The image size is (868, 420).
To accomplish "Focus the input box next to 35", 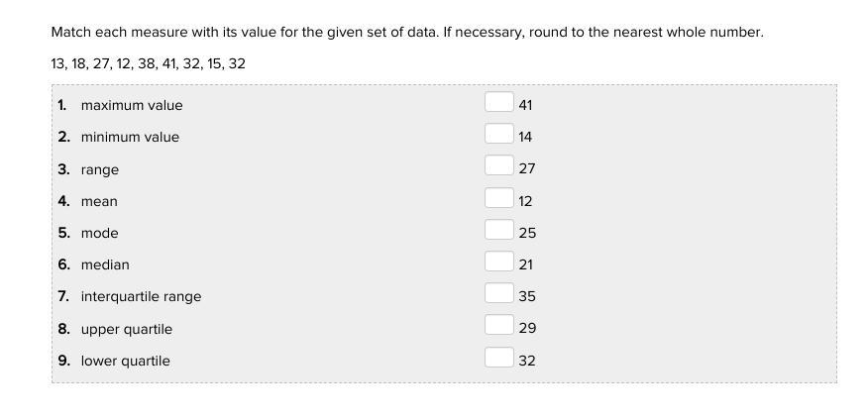I will point(498,294).
